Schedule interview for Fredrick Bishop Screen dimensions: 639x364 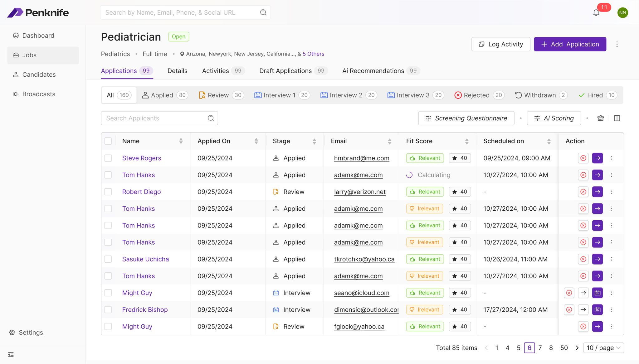click(x=597, y=309)
